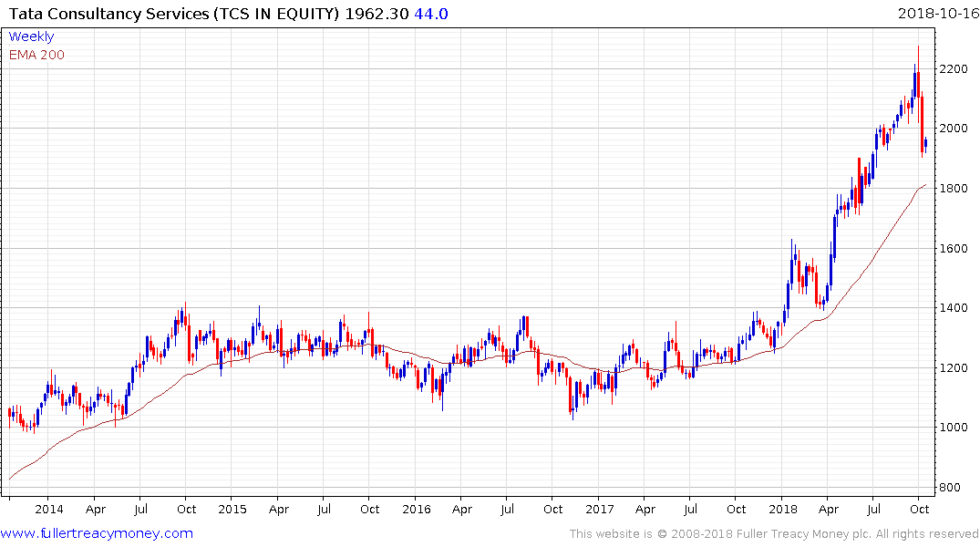Select the 2015 year marker on time axis
The width and height of the screenshot is (980, 547).
[232, 509]
